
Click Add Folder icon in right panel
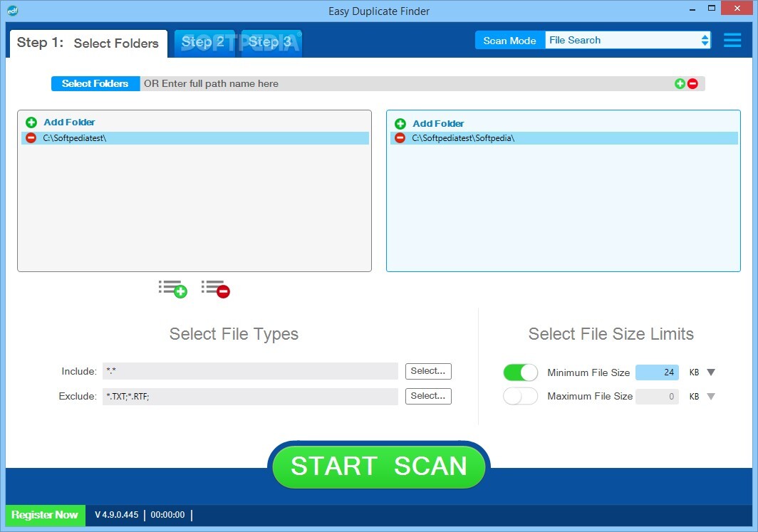[x=400, y=124]
